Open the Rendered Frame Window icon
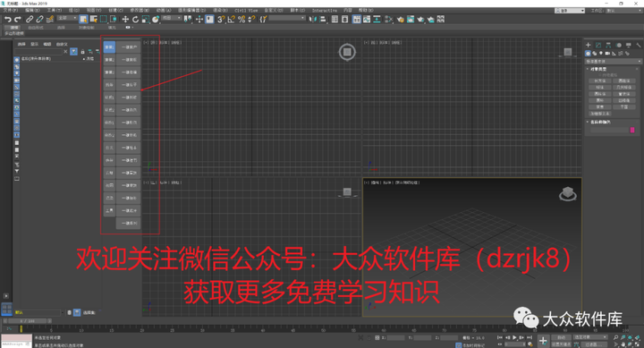Screen dimensions: 644x348 point(411,19)
